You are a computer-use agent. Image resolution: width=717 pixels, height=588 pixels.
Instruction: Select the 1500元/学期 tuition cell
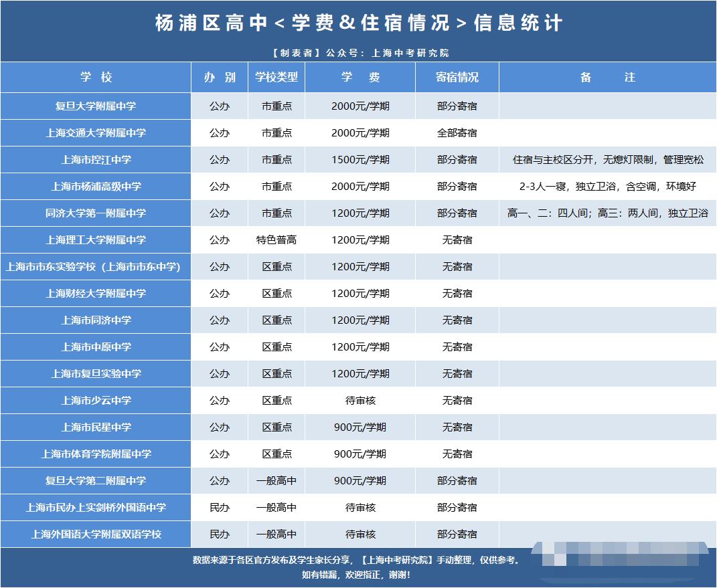click(360, 160)
